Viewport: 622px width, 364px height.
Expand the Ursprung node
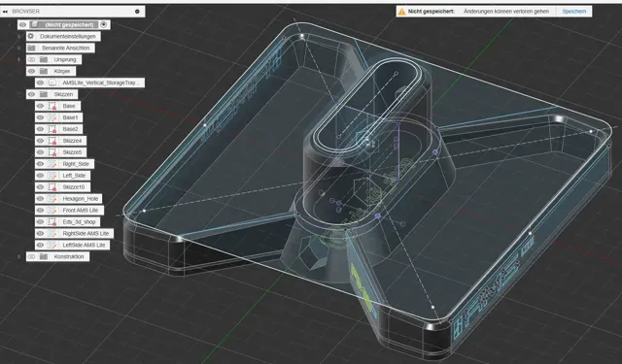point(18,59)
